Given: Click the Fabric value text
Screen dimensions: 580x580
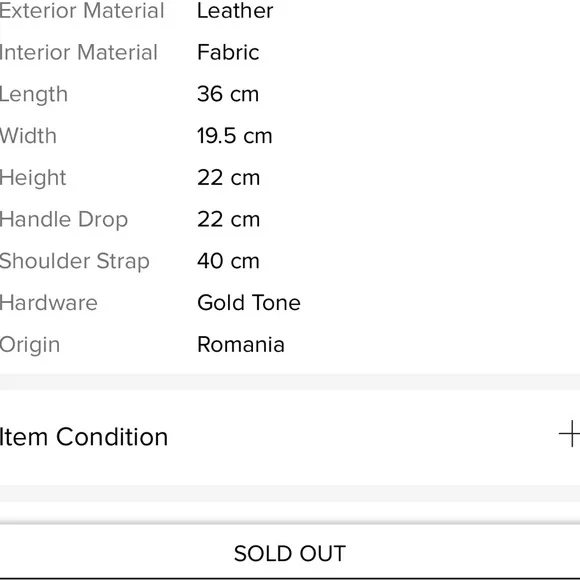Looking at the screenshot, I should [x=228, y=52].
